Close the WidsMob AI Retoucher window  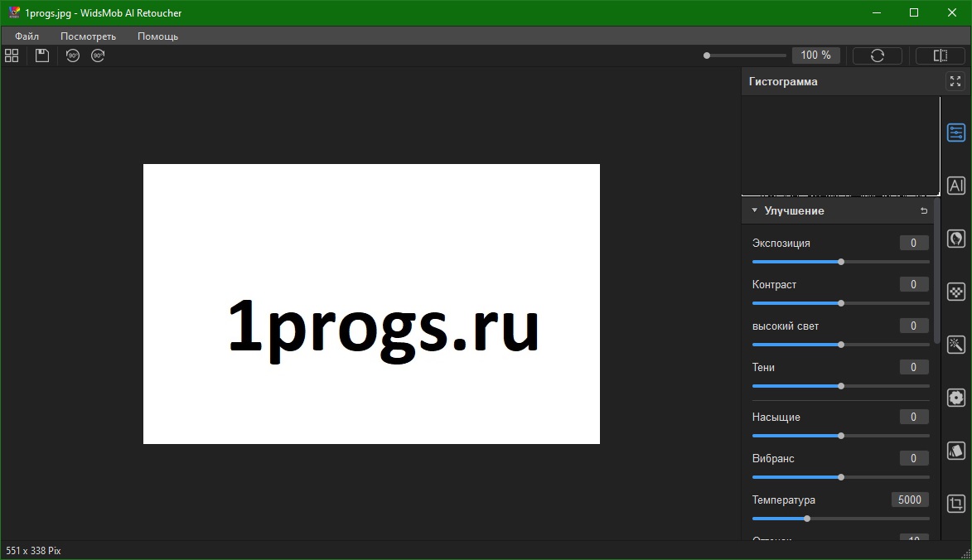pyautogui.click(x=952, y=12)
